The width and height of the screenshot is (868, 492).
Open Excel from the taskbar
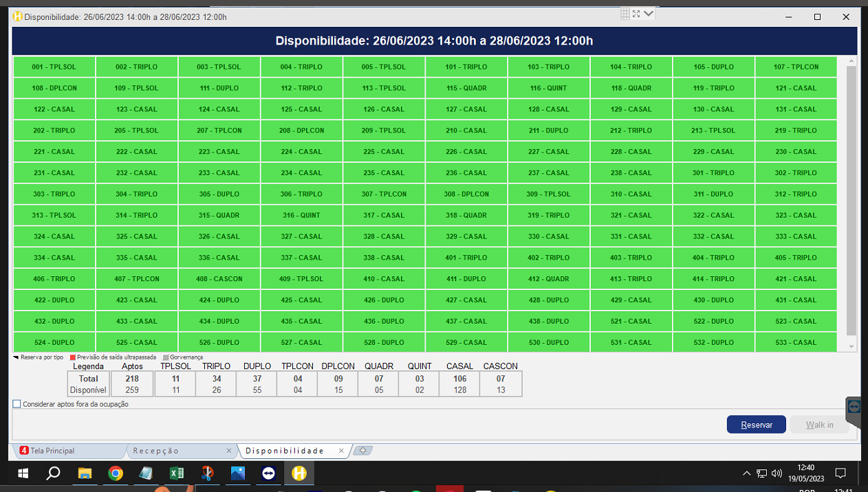point(176,473)
